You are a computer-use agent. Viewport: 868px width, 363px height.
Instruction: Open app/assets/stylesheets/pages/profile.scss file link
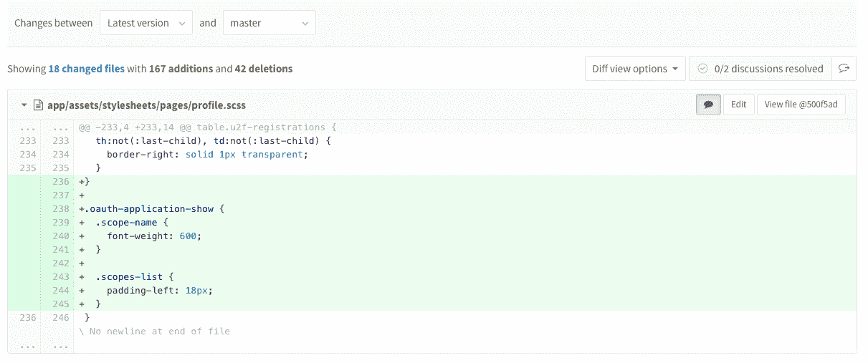pyautogui.click(x=146, y=105)
